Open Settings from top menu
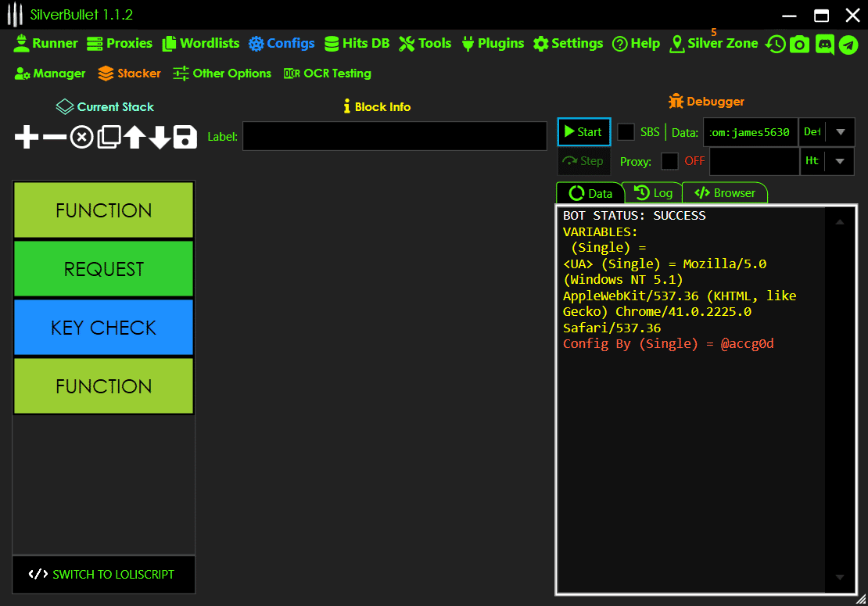 (568, 43)
